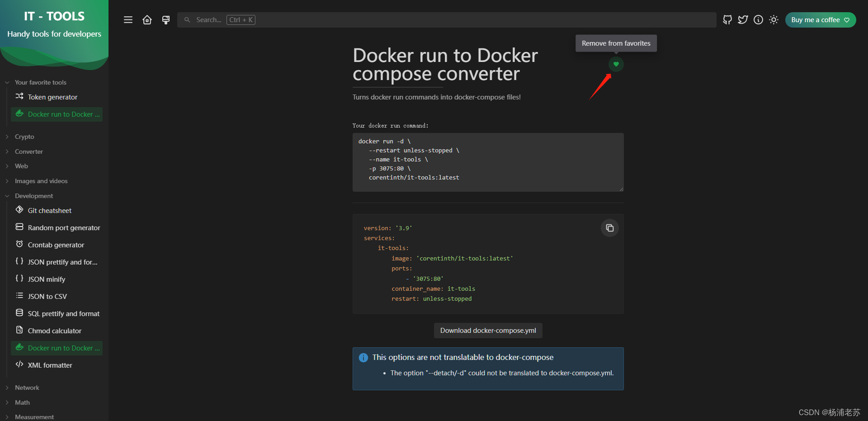Click the info icon in warning box

pyautogui.click(x=363, y=358)
